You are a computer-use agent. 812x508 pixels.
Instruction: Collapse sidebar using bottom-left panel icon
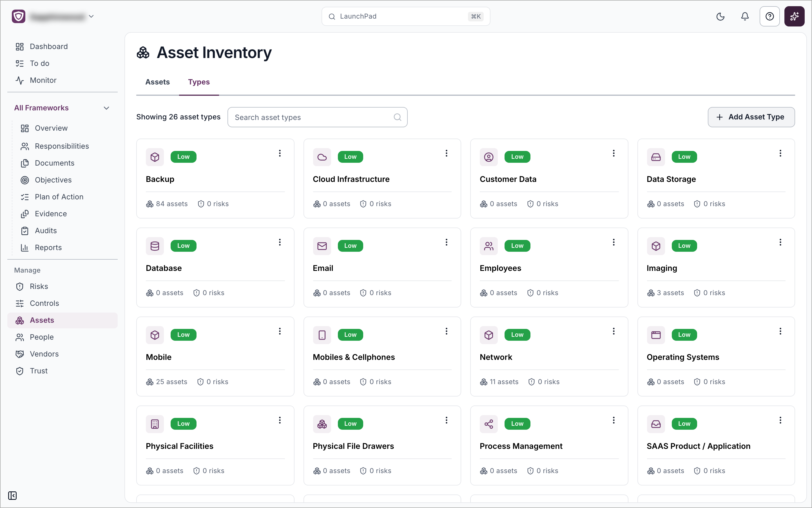(12, 496)
